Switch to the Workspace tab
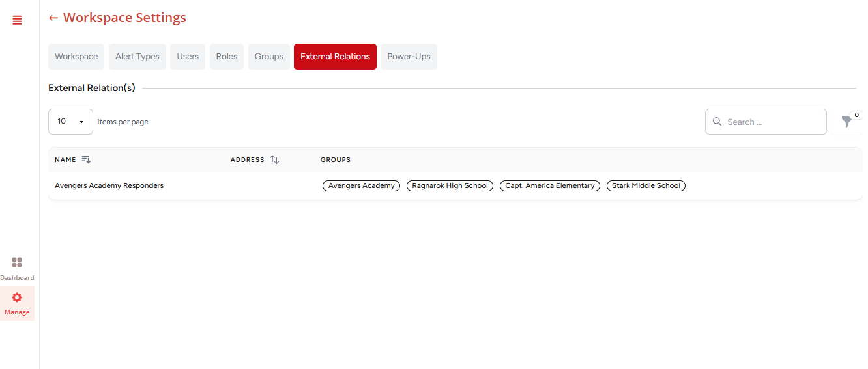Image resolution: width=868 pixels, height=369 pixels. point(76,57)
